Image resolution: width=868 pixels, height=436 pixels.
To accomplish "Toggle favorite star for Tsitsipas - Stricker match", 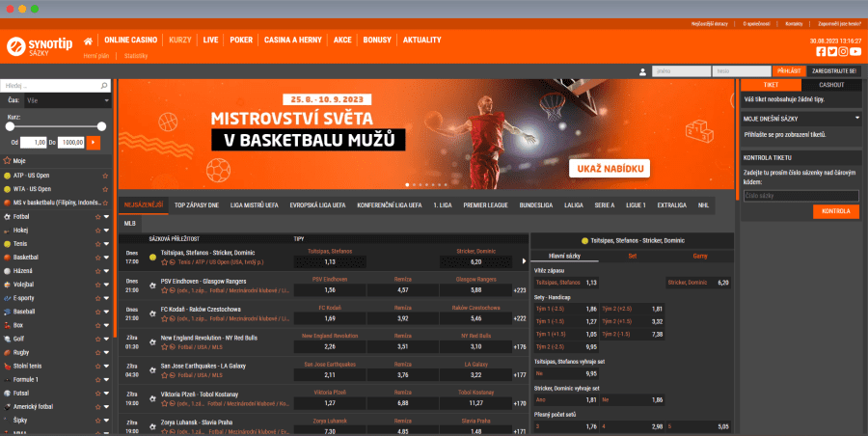I will click(165, 262).
